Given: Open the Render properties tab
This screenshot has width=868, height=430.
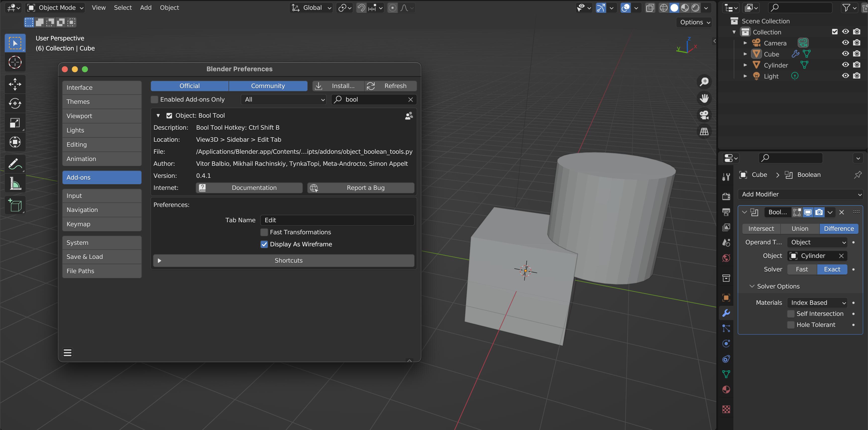Looking at the screenshot, I should click(726, 196).
